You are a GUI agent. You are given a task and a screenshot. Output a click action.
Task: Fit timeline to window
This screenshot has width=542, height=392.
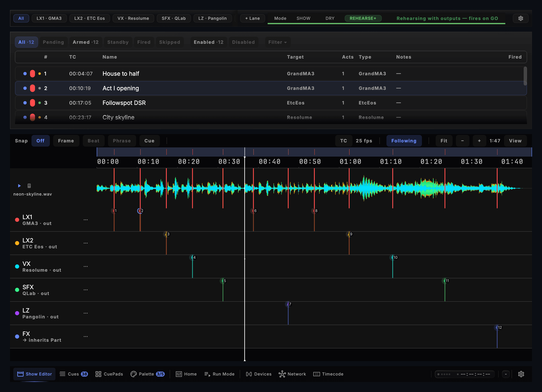click(444, 141)
